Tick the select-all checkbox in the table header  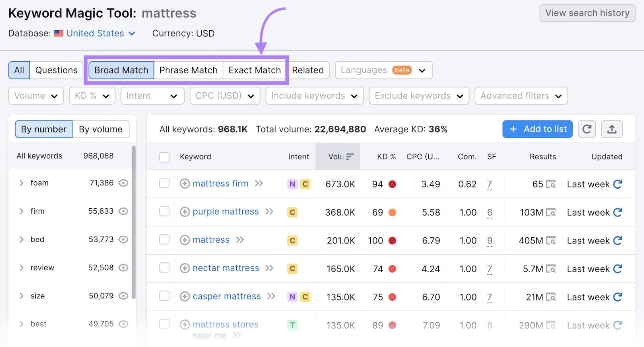[164, 157]
